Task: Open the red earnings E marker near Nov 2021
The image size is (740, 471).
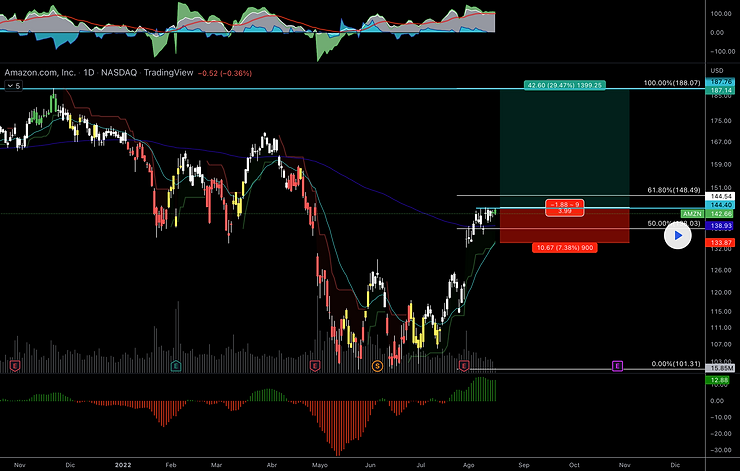Action: [15, 365]
